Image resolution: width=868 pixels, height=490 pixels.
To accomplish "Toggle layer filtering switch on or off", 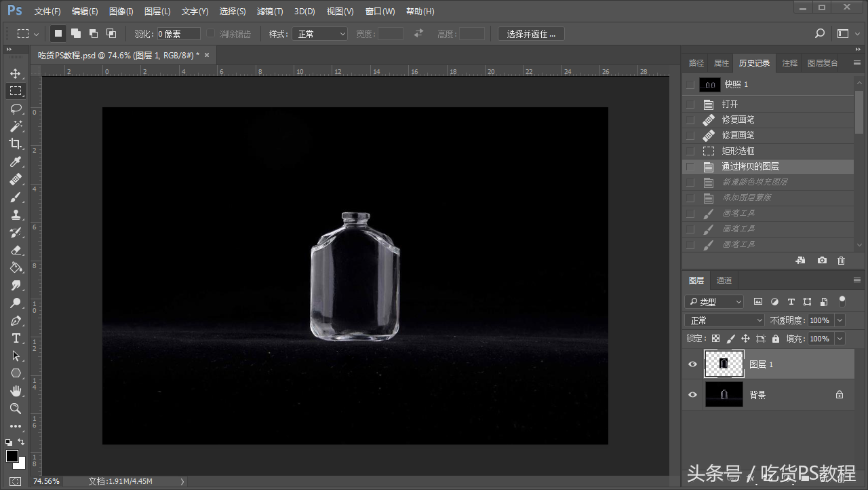I will pos(842,301).
